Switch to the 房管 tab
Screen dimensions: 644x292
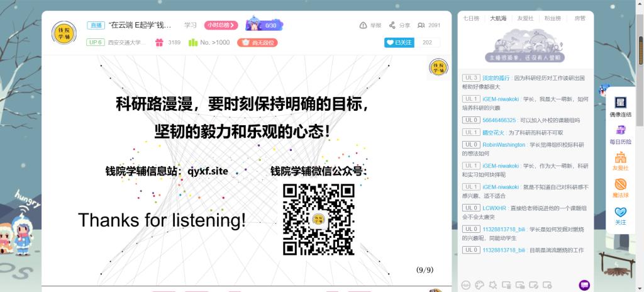[x=580, y=18]
